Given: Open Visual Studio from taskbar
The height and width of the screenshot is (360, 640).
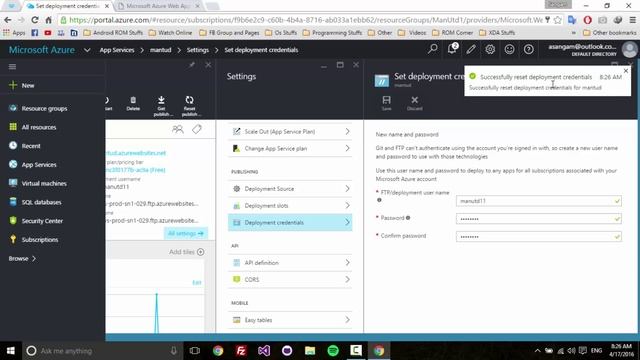Looking at the screenshot, I should [x=264, y=351].
